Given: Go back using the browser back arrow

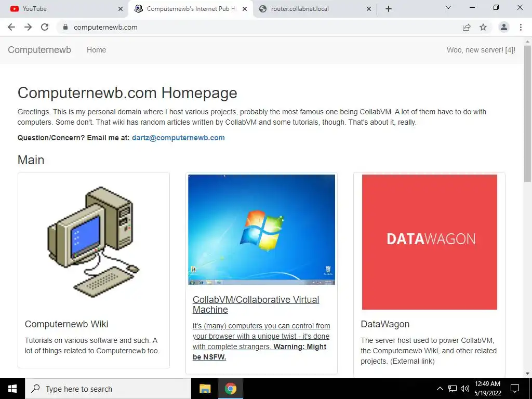Looking at the screenshot, I should [x=11, y=27].
